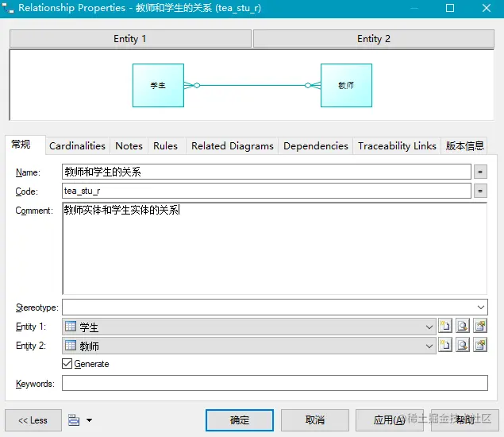Open the Dependencies tab
504x437 pixels.
tap(316, 145)
